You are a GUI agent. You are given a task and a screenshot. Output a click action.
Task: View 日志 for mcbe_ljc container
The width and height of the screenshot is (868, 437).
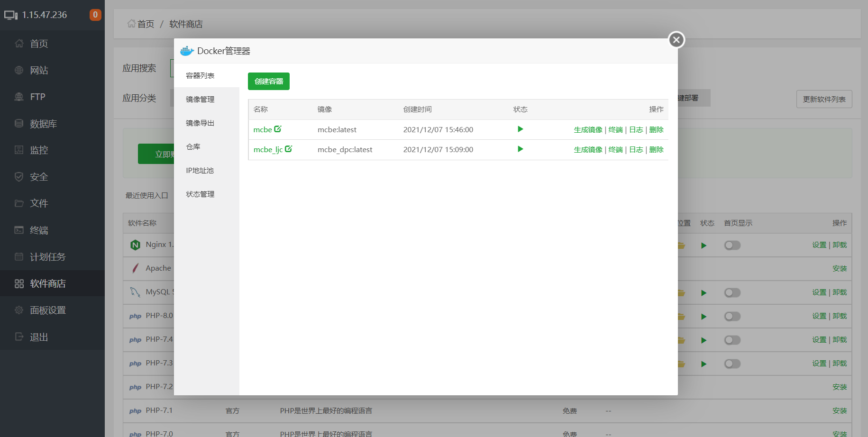[636, 149]
